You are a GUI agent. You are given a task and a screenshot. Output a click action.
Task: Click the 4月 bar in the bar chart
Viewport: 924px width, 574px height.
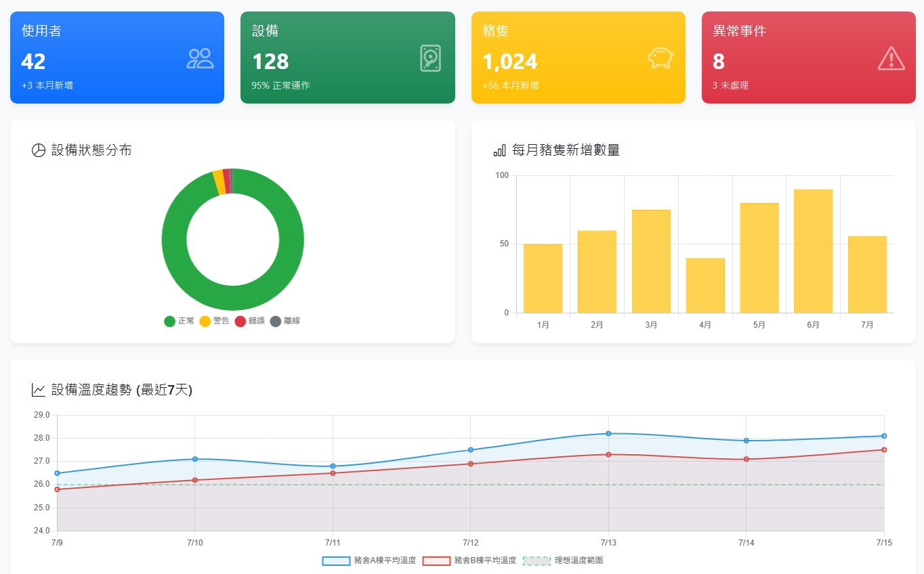click(x=705, y=285)
